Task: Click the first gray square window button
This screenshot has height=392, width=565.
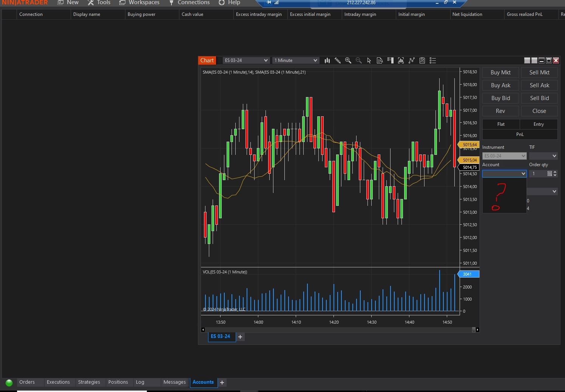Action: coord(527,60)
